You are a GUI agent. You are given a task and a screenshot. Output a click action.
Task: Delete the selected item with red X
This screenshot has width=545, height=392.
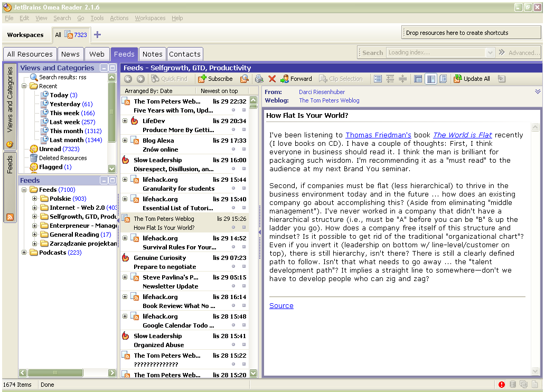[272, 79]
